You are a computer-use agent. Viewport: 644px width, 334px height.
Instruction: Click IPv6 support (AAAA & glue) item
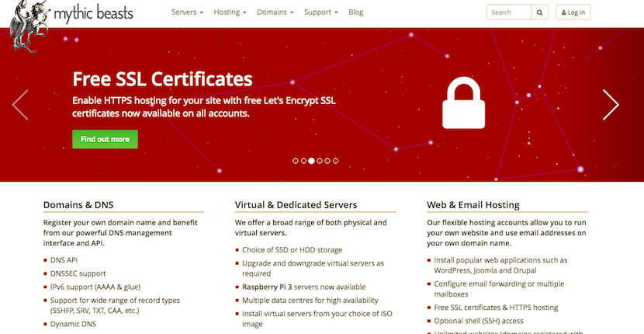click(x=95, y=287)
